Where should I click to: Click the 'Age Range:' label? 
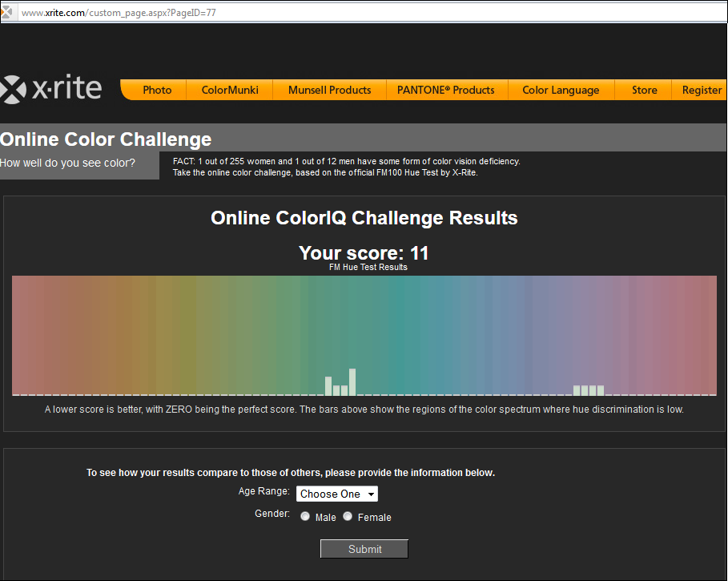point(263,491)
